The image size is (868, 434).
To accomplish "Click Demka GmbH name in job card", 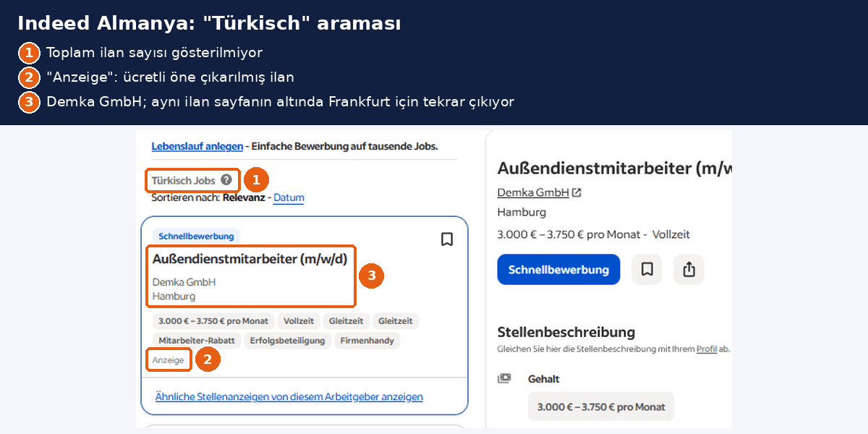I will click(184, 282).
